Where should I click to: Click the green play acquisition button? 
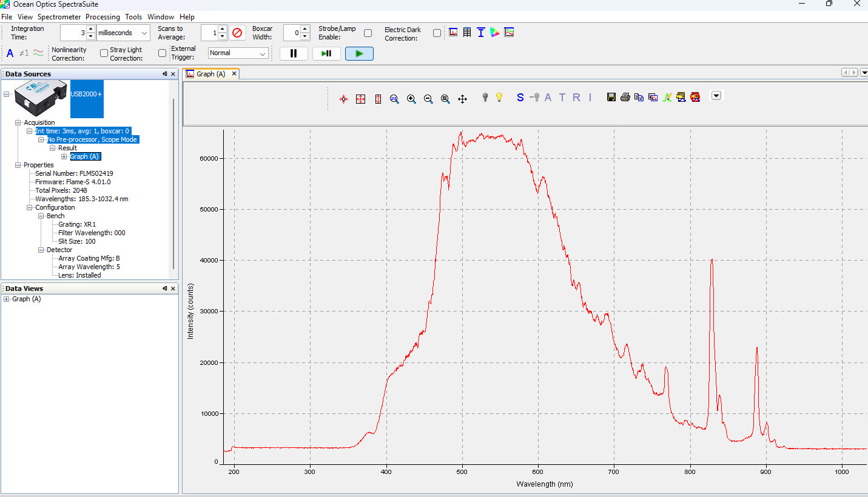click(x=359, y=53)
